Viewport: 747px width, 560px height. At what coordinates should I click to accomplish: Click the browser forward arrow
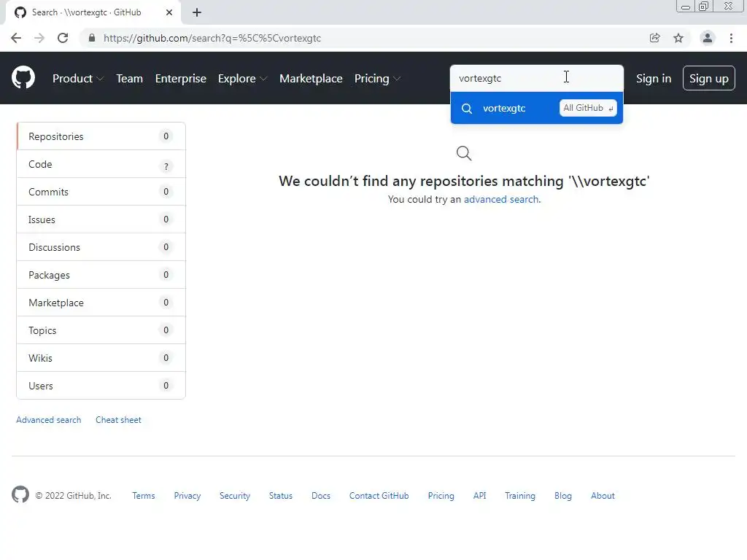(x=39, y=38)
